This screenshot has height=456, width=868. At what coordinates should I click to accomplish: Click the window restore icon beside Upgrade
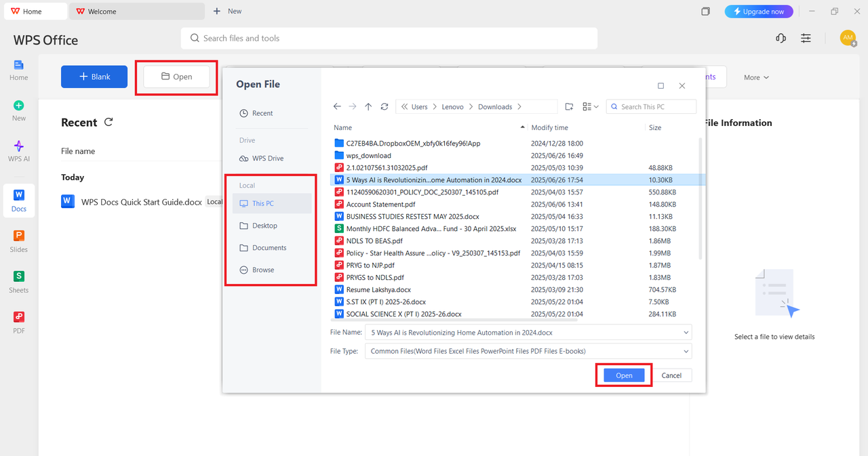(705, 12)
